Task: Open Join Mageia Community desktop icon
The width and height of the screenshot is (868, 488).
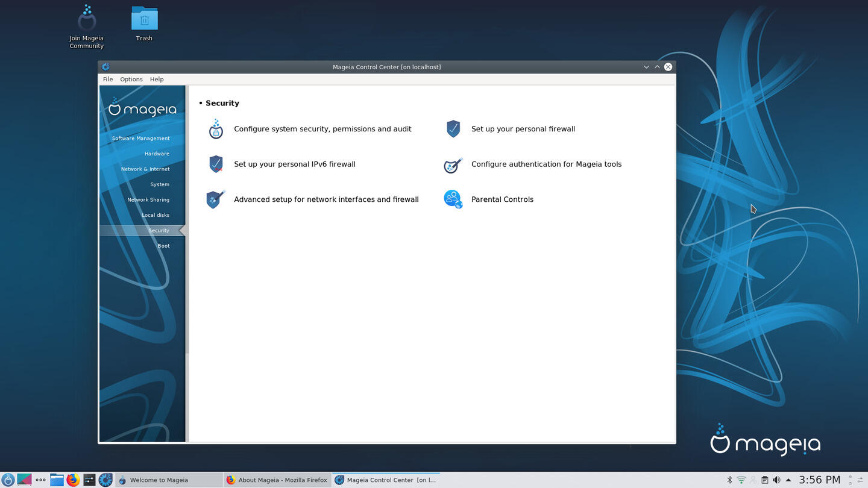Action: pyautogui.click(x=86, y=27)
